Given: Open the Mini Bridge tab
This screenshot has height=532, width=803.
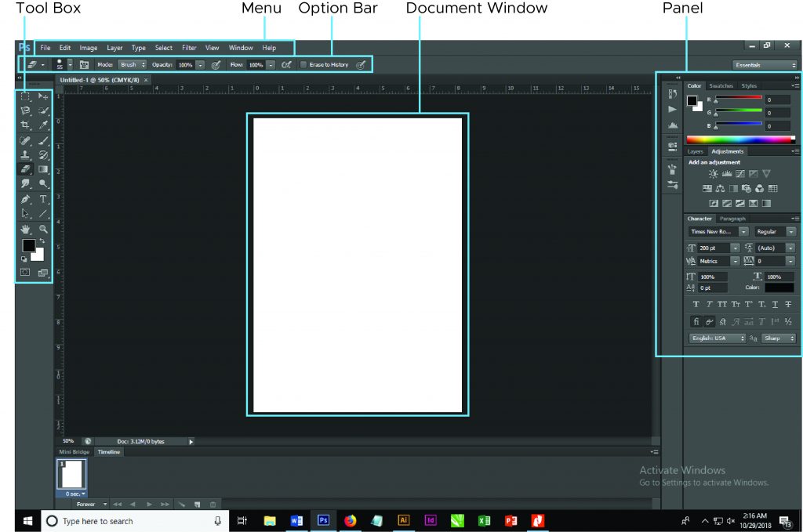Looking at the screenshot, I should 75,452.
